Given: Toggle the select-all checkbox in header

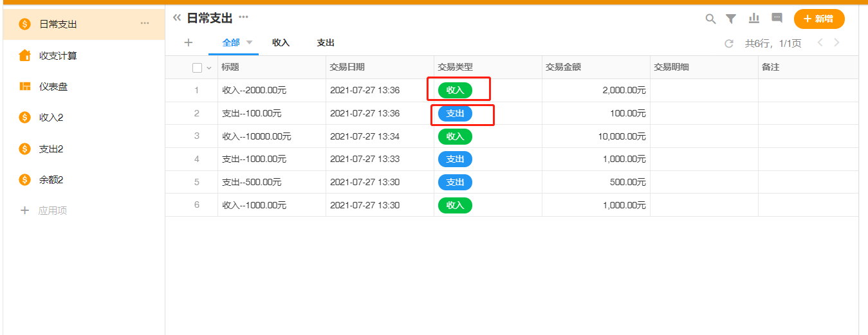Looking at the screenshot, I should (x=197, y=68).
